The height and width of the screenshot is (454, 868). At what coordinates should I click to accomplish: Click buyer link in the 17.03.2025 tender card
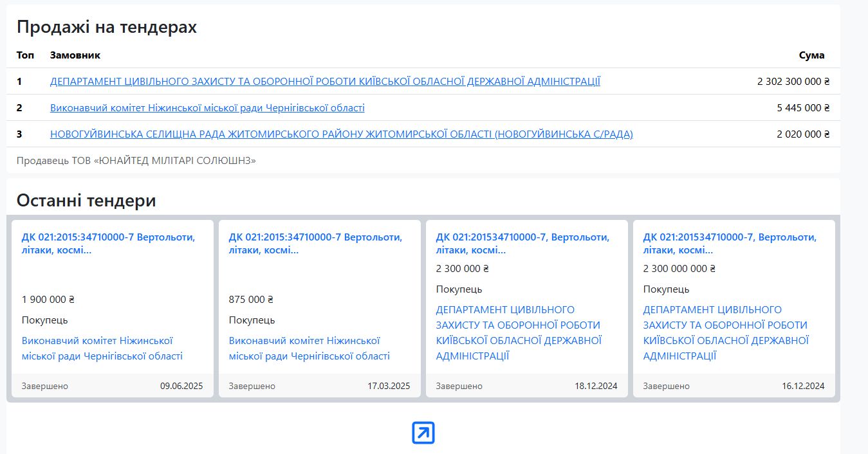pyautogui.click(x=309, y=348)
